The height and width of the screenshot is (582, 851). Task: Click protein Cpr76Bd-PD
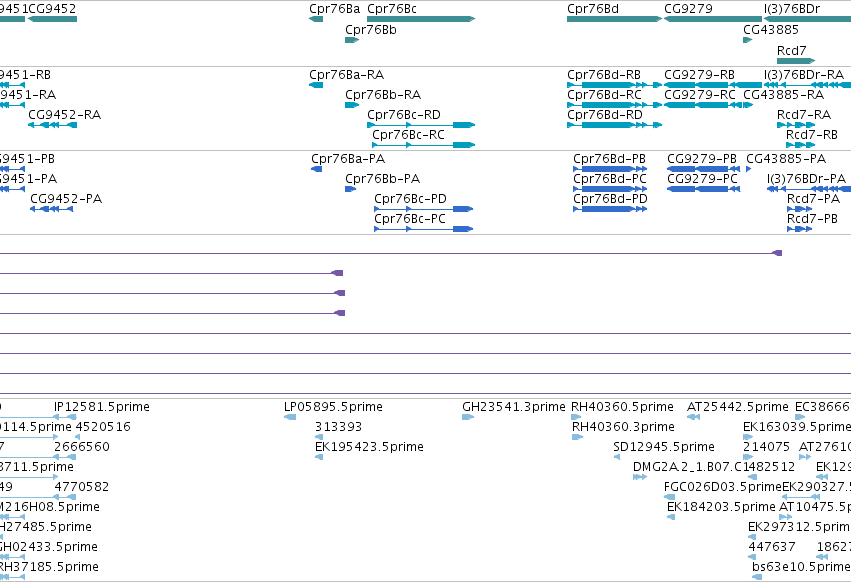click(x=610, y=209)
